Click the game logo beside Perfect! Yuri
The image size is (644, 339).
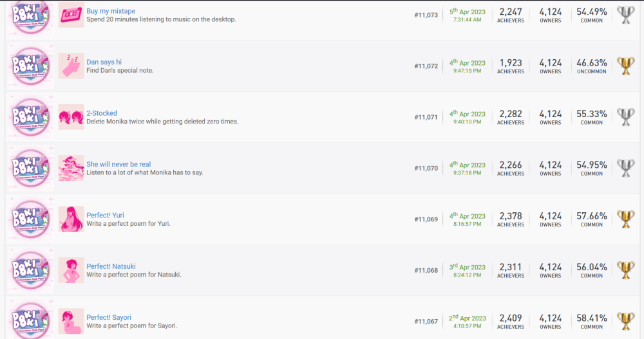coord(31,219)
